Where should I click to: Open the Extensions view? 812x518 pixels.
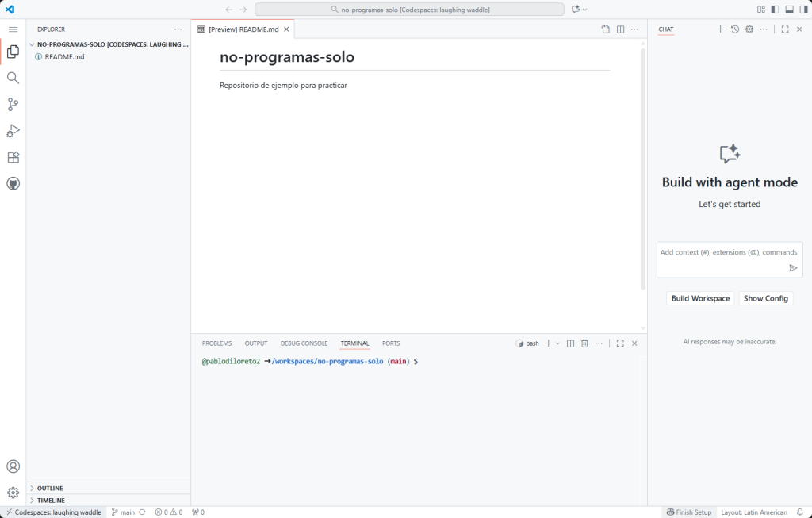pyautogui.click(x=13, y=157)
